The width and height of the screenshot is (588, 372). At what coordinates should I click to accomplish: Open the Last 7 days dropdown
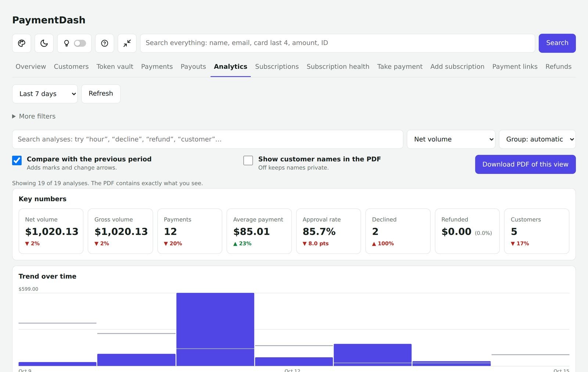tap(45, 94)
